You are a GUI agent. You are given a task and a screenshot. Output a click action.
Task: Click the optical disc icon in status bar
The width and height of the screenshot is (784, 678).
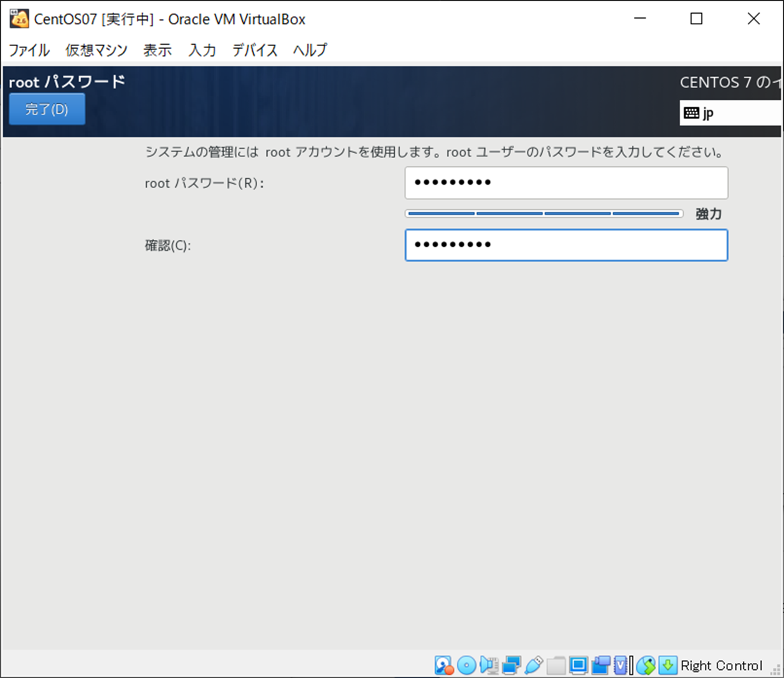[466, 666]
